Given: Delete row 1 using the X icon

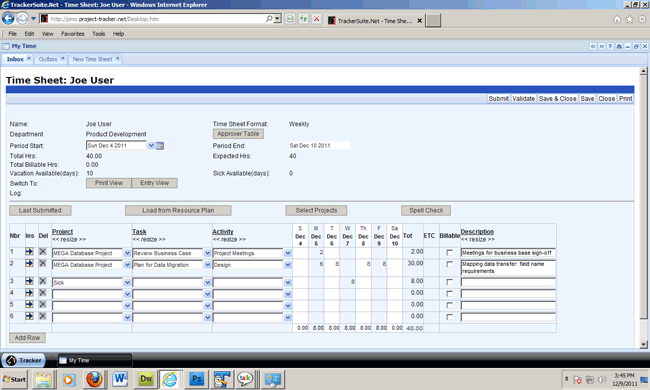Looking at the screenshot, I should (x=43, y=252).
